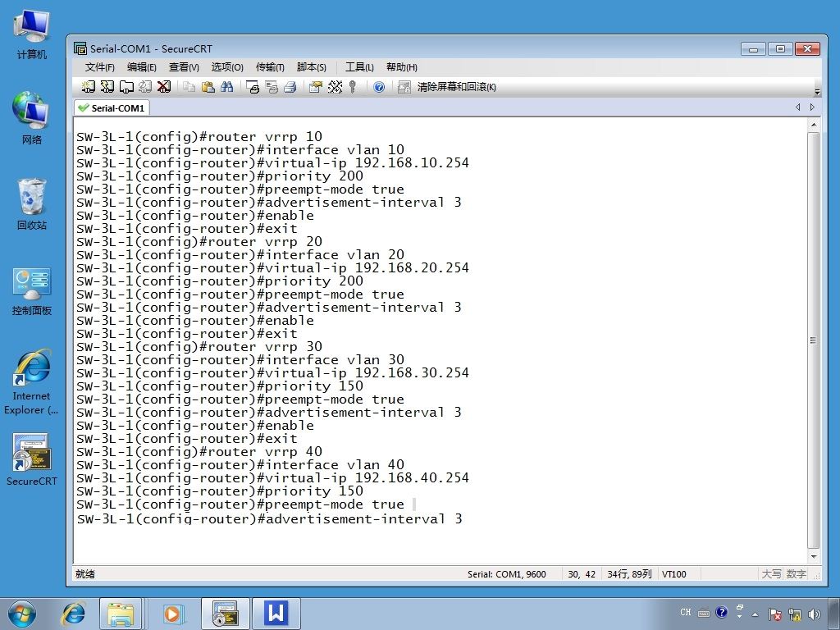Open the 传输(T) menu
Screen dimensions: 840x630
[270, 67]
